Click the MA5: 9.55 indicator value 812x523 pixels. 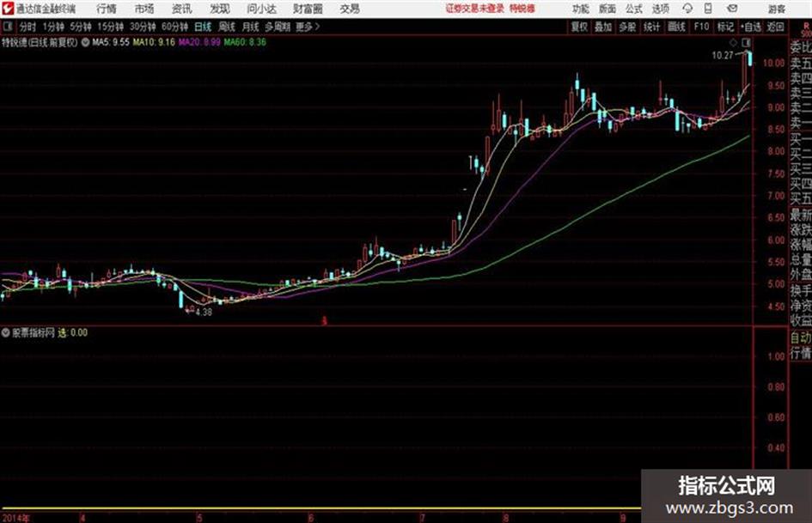(x=110, y=42)
